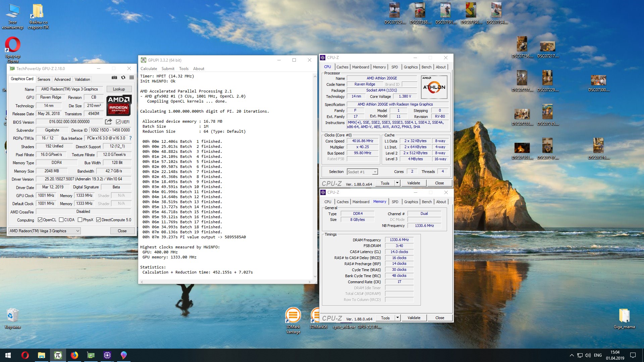The width and height of the screenshot is (644, 362).
Task: Toggle the UEFI checkbox in GPU-Z
Action: tap(118, 122)
